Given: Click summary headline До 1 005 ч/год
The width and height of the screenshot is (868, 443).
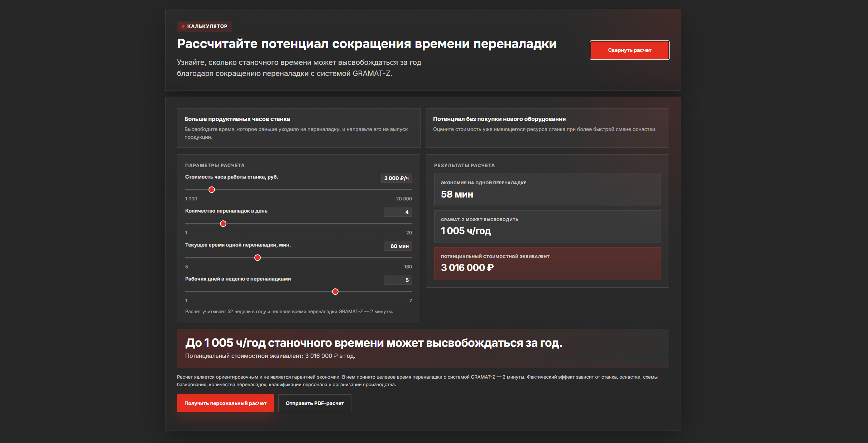Looking at the screenshot, I should (374, 343).
